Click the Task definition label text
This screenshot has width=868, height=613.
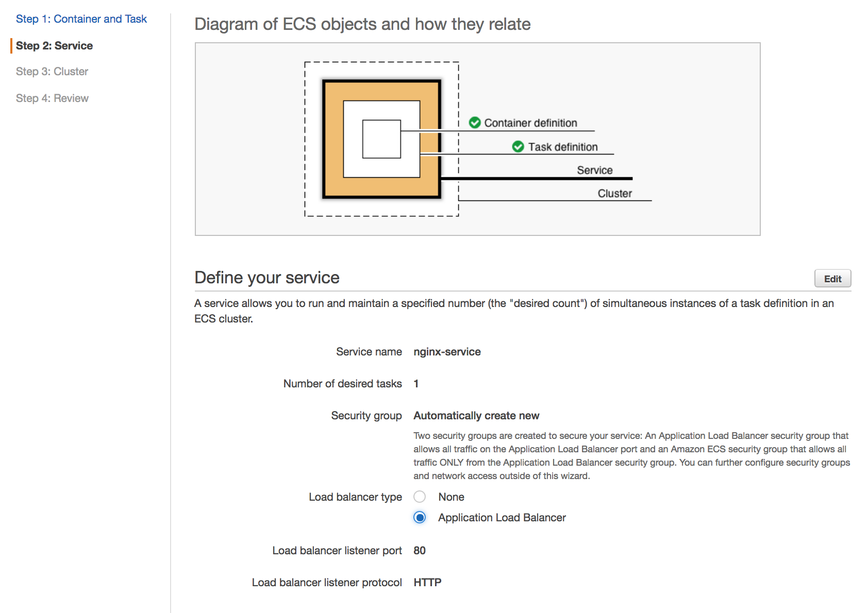[x=563, y=147]
